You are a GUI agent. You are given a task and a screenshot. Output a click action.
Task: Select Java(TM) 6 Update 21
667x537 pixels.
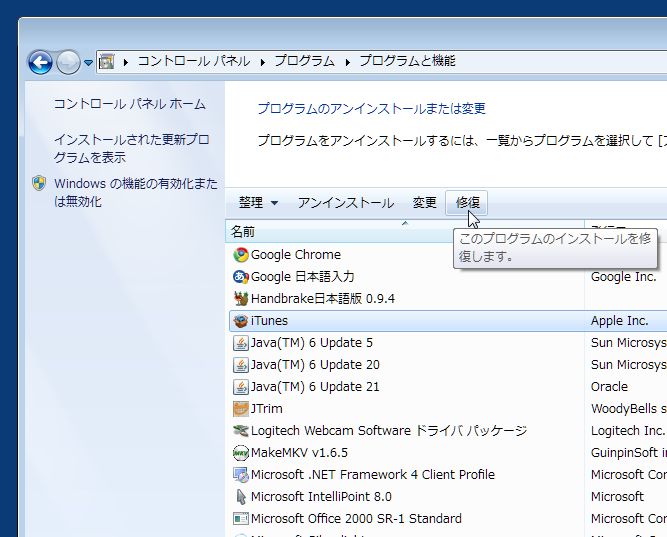click(315, 387)
